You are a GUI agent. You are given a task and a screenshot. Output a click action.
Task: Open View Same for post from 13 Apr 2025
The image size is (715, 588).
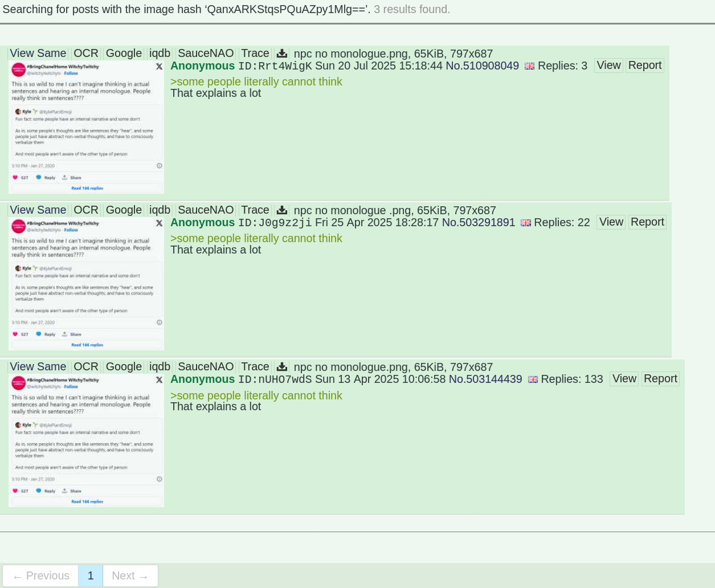point(38,366)
